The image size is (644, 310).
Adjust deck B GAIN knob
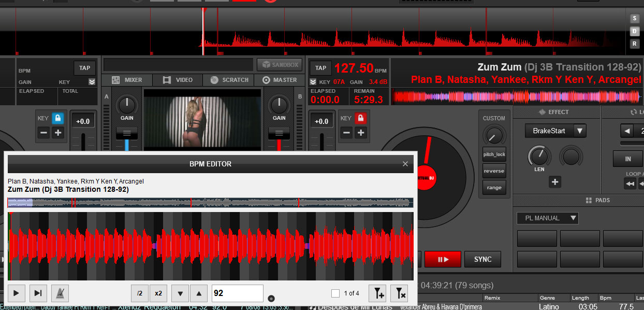pos(279,105)
